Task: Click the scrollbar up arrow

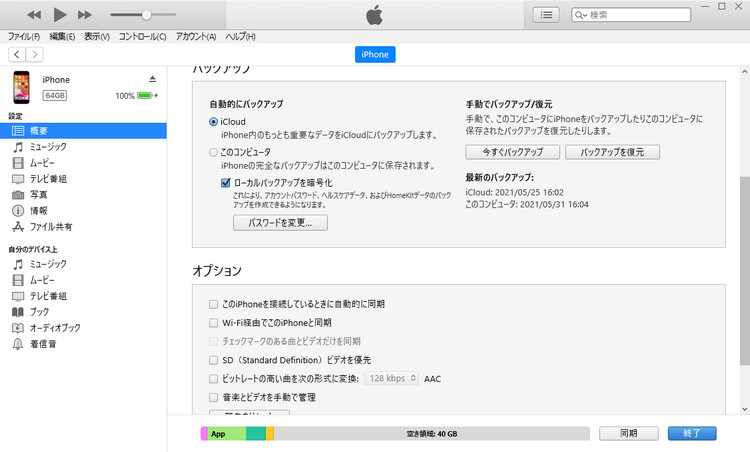Action: 744,72
